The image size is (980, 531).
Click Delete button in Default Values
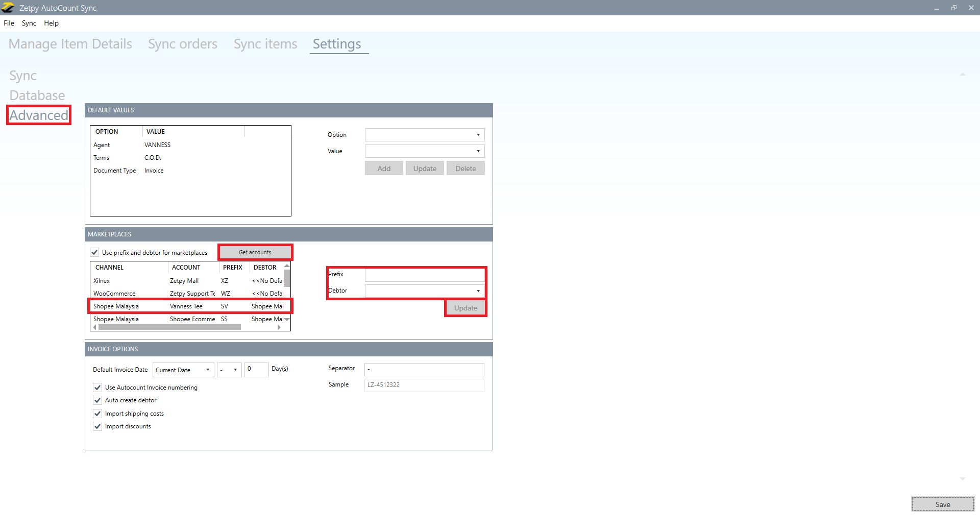pos(465,168)
